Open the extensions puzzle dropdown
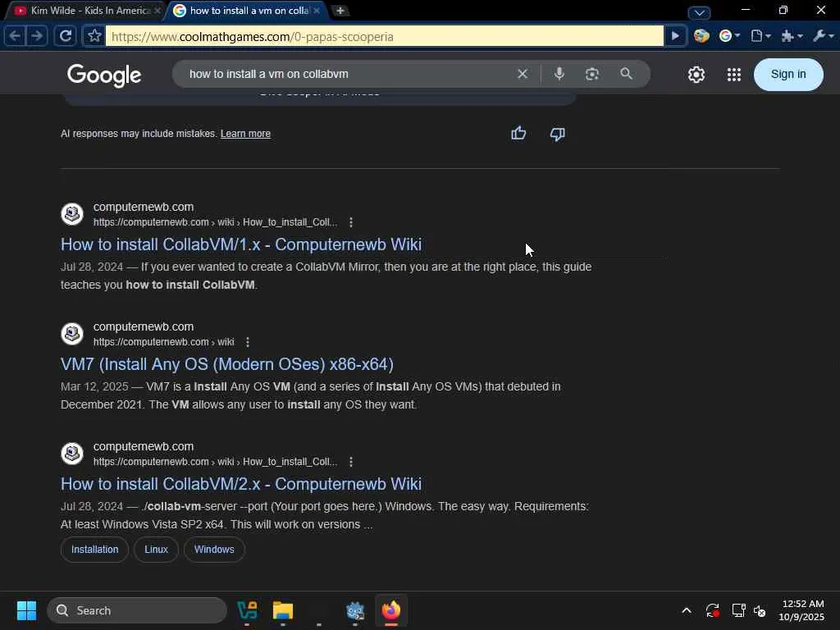Image resolution: width=840 pixels, height=630 pixels. pos(792,36)
